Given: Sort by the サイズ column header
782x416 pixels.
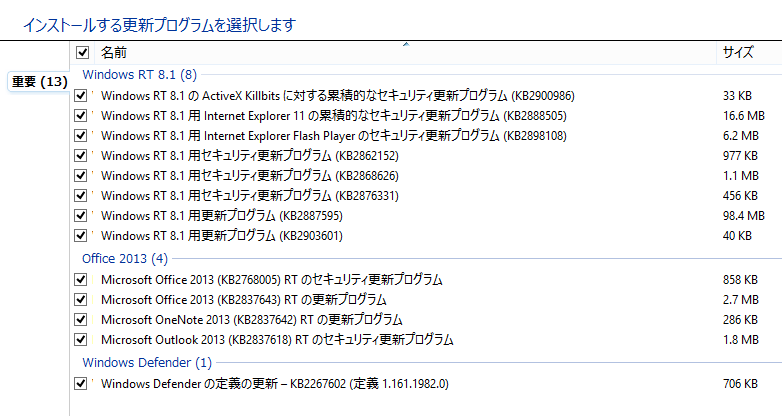Looking at the screenshot, I should (738, 52).
